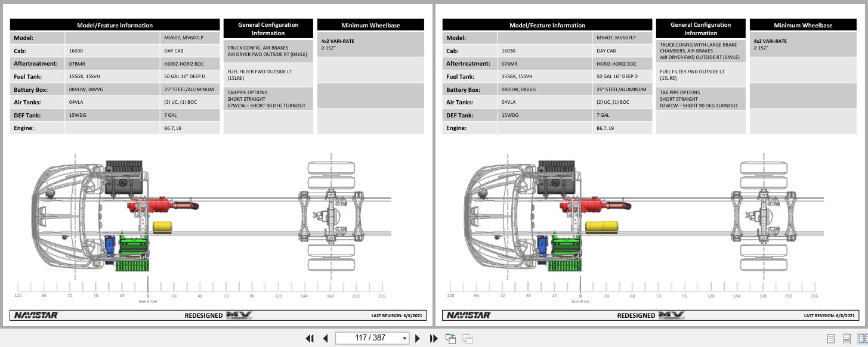868x347 pixels.
Task: Click '07BMR' aftertreatment code on left page
Action: point(76,64)
